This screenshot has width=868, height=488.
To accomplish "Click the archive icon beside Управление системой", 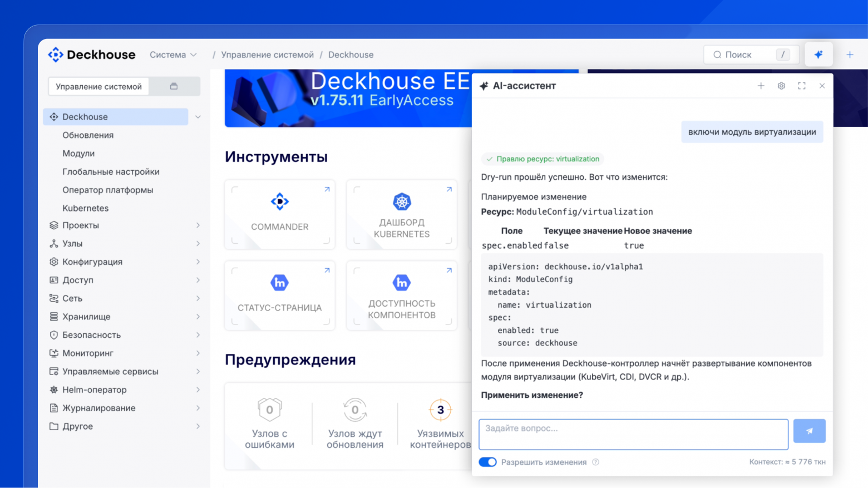I will pos(174,86).
